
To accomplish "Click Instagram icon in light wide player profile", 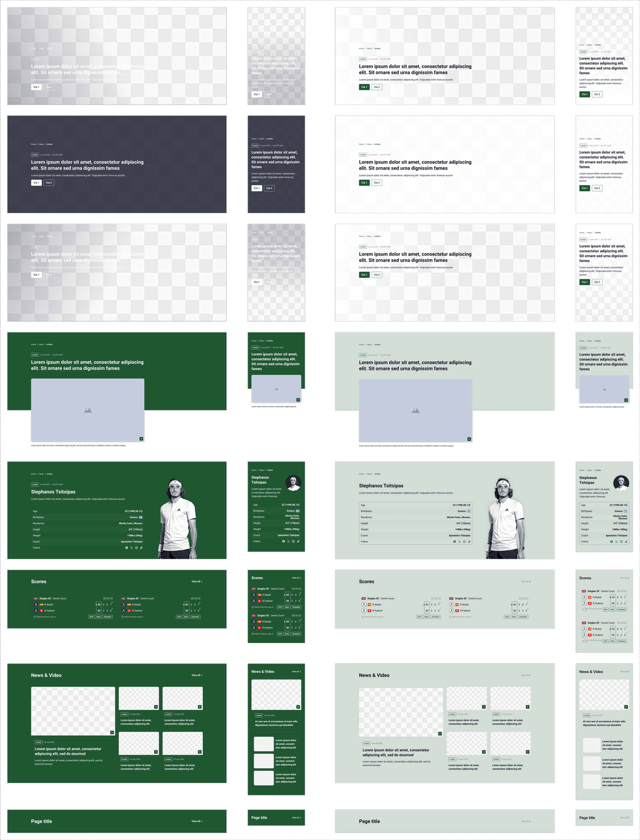I will tap(464, 541).
